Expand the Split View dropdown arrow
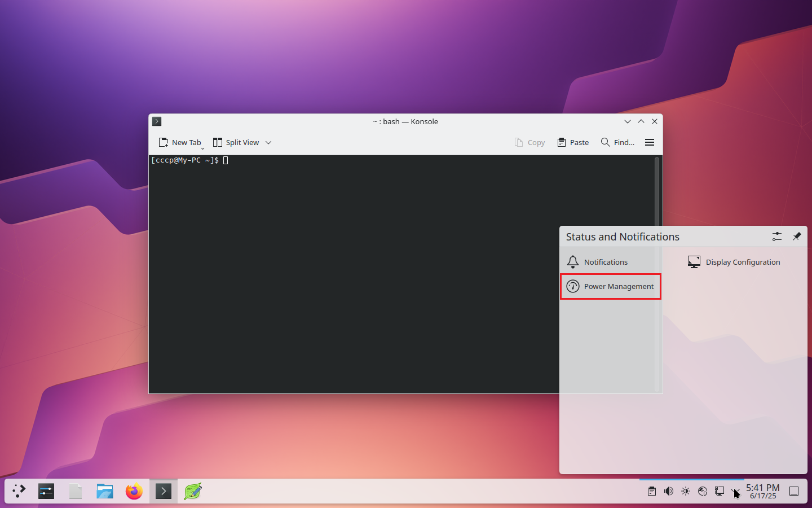This screenshot has height=508, width=812. (268, 142)
